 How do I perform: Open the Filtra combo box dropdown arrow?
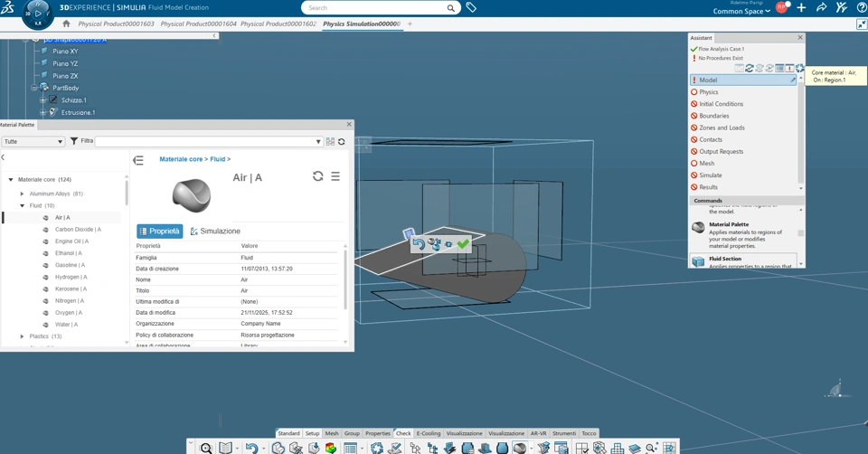click(x=318, y=142)
